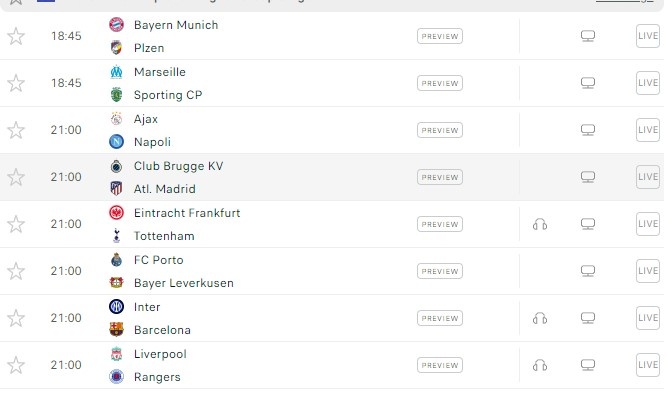Click TV icon for Bayern Munich match
The width and height of the screenshot is (672, 406).
[x=588, y=37]
